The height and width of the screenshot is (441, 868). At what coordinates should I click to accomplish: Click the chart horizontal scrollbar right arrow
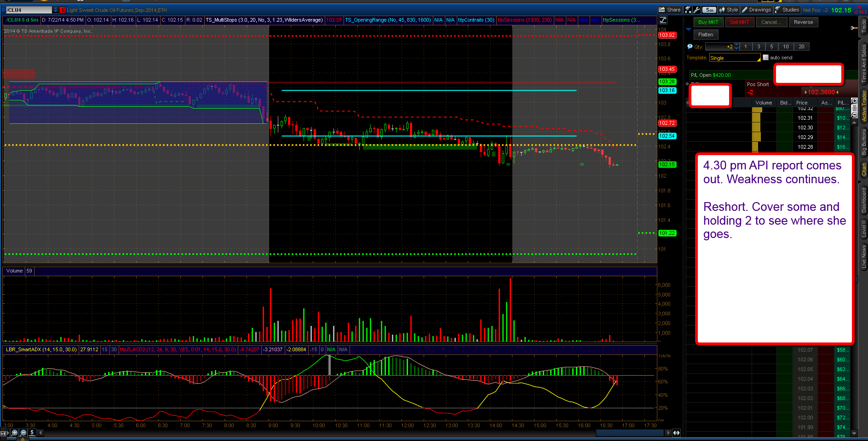pos(668,433)
